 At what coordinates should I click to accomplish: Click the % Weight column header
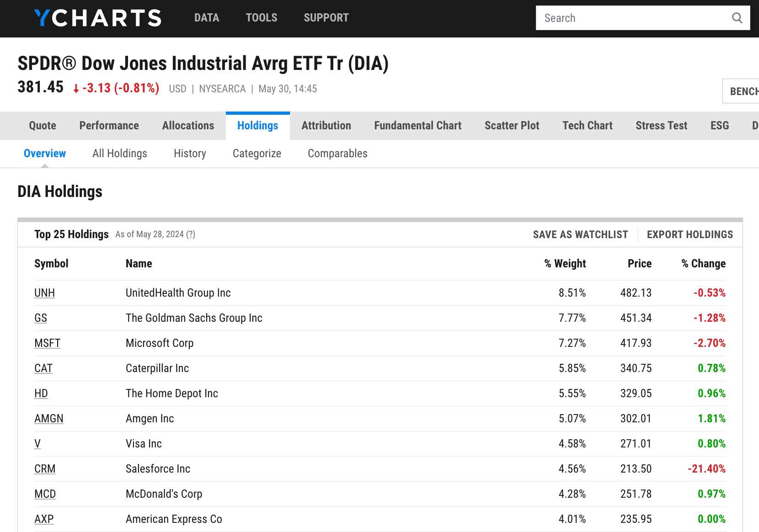coord(565,264)
